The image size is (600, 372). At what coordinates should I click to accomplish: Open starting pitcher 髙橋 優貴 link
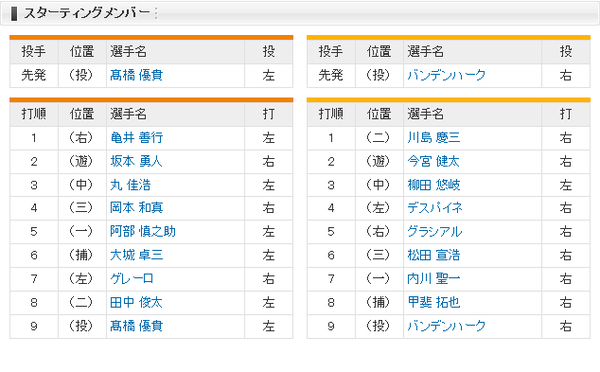(x=136, y=75)
